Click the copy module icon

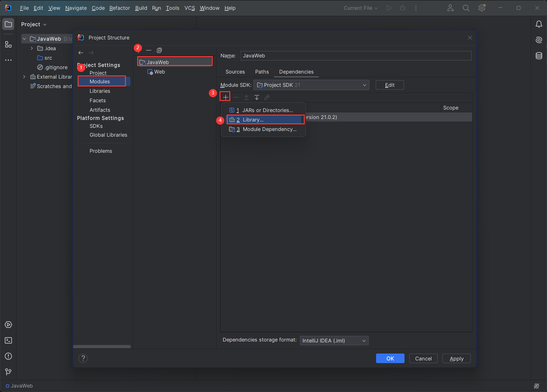159,50
